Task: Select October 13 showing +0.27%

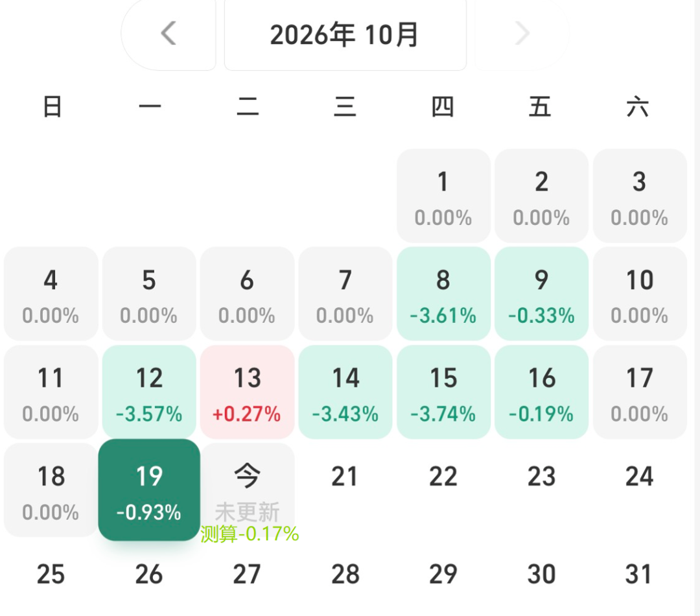Action: tap(248, 392)
